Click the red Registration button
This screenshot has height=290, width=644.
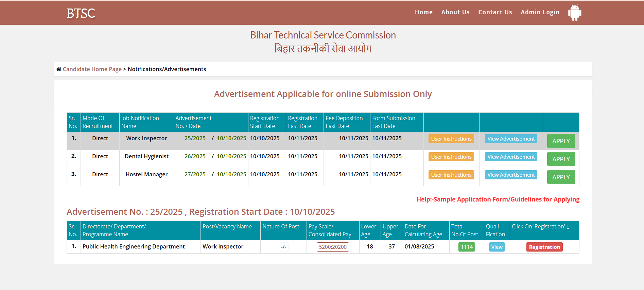point(544,247)
